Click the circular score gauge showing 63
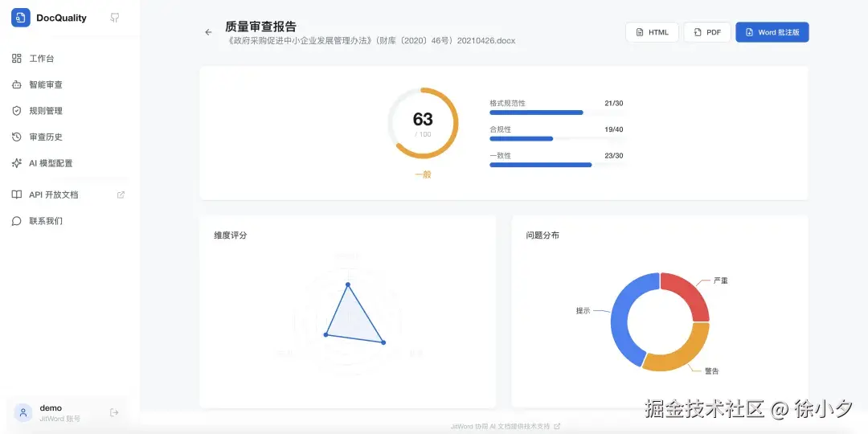The height and width of the screenshot is (434, 868). [423, 123]
